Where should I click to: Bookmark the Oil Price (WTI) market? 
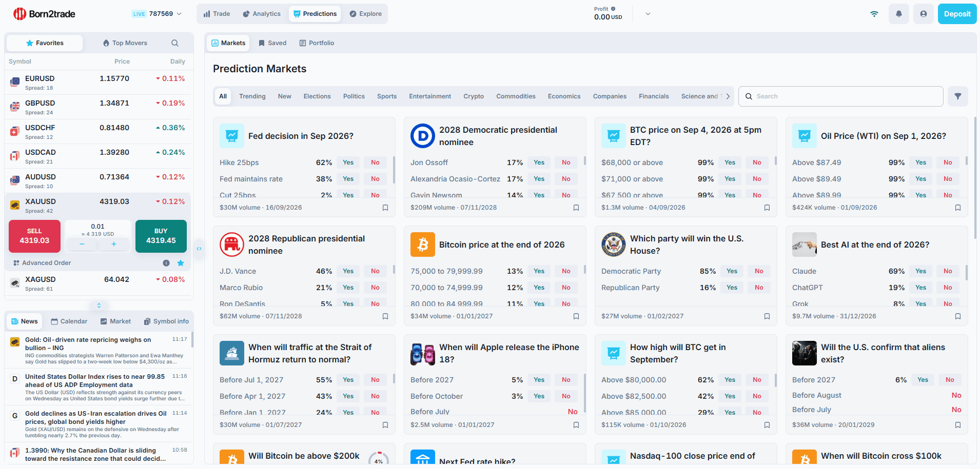(958, 208)
